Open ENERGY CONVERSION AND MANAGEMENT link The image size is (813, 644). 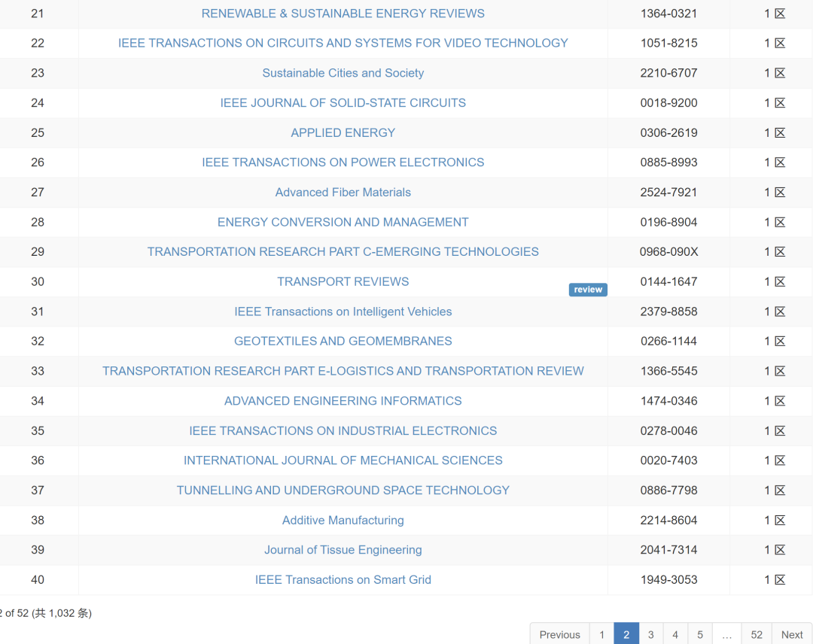click(x=343, y=222)
